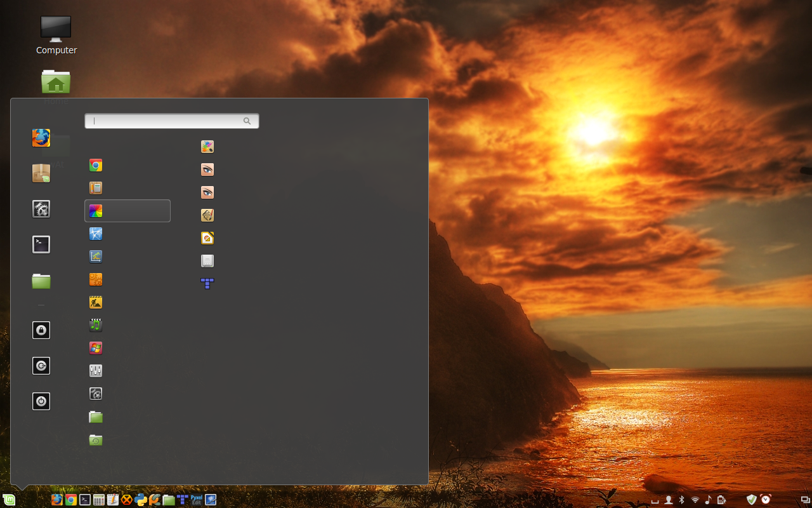Open Firefox launcher in the bottom panel
This screenshot has height=508, width=812.
tap(57, 500)
